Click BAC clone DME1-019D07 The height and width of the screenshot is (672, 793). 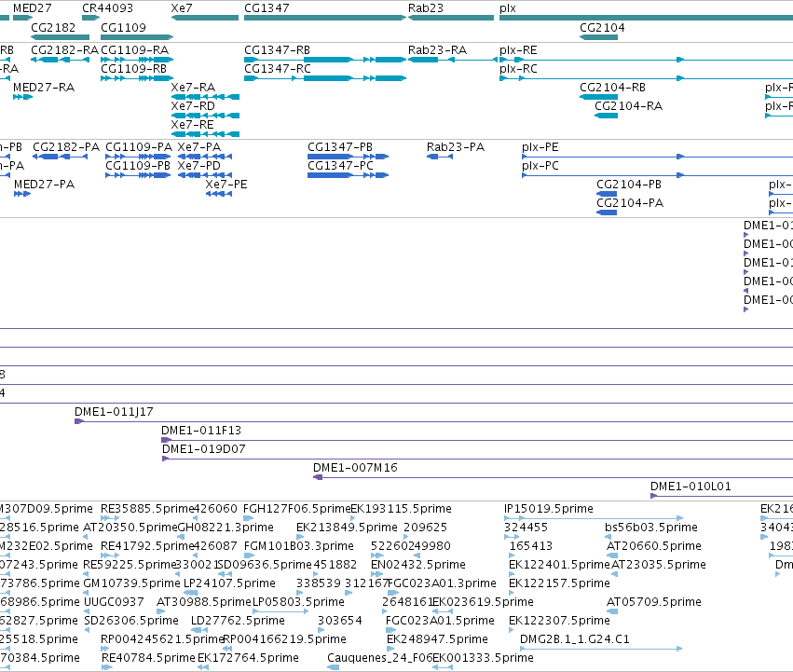pos(477,459)
